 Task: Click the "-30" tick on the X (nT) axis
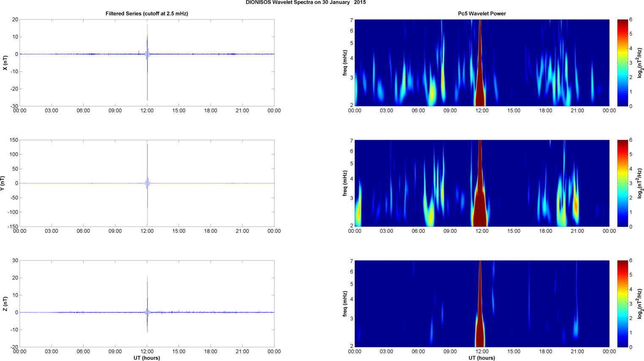tap(14, 106)
